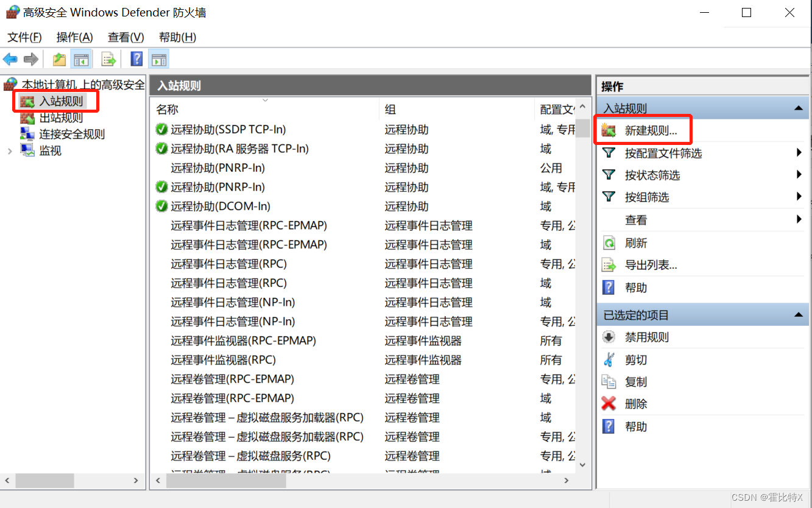Click rule list horizontal scrollbar right arrow
The width and height of the screenshot is (812, 508).
567,481
